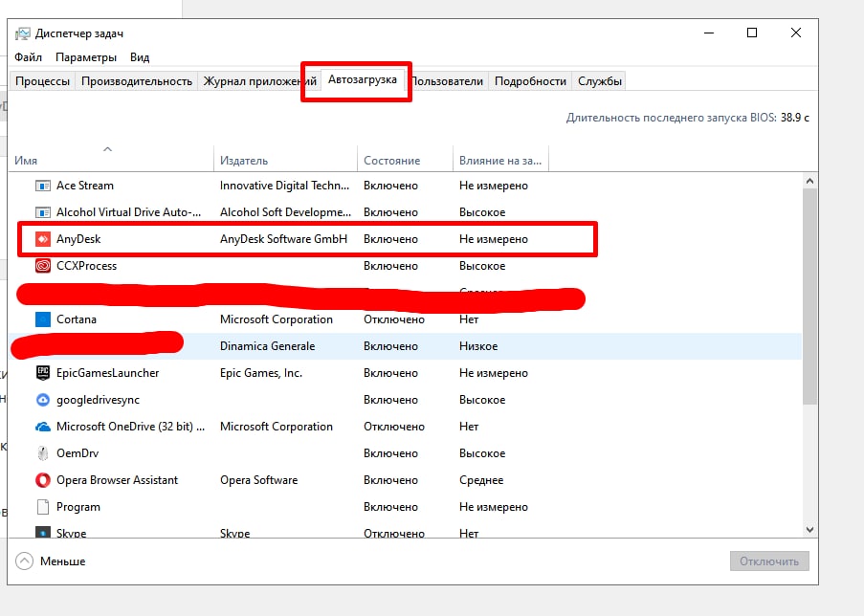Click the BIOS time value 38.9 с
864x616 pixels.
click(x=794, y=118)
